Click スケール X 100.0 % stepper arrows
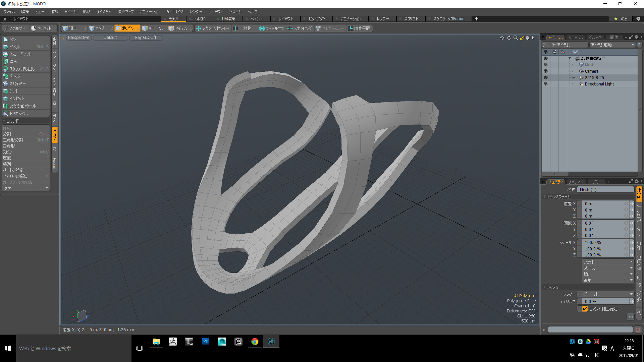The height and width of the screenshot is (362, 644). pyautogui.click(x=632, y=242)
